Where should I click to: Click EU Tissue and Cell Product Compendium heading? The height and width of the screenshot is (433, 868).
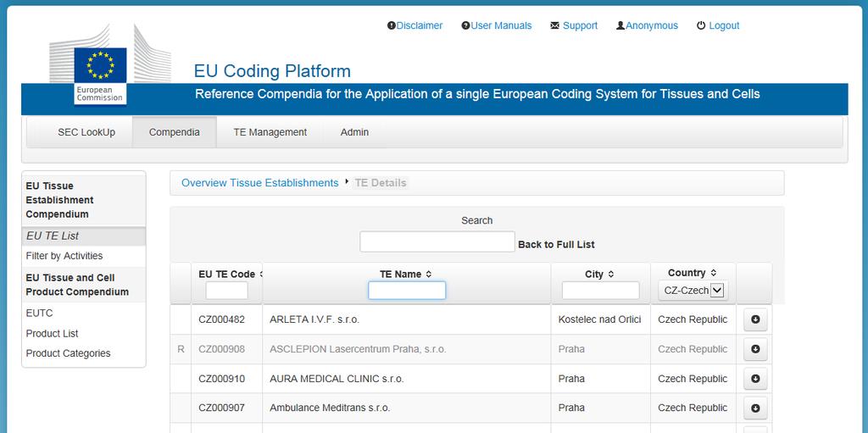coord(77,285)
